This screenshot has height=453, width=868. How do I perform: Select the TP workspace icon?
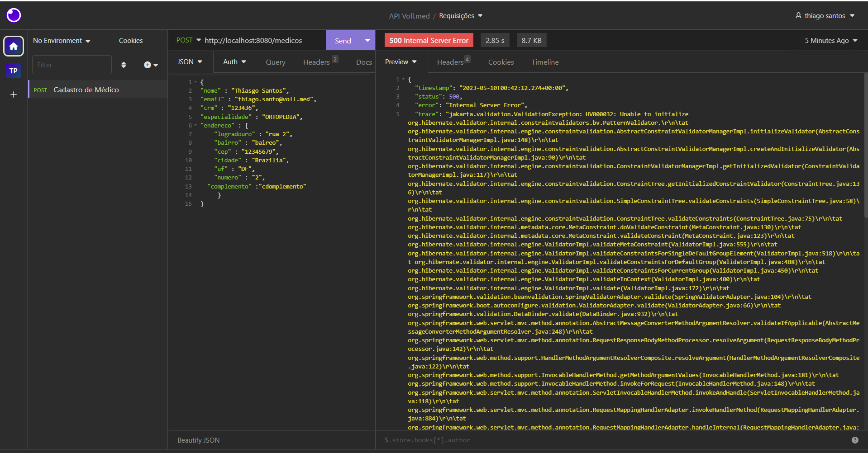(14, 71)
